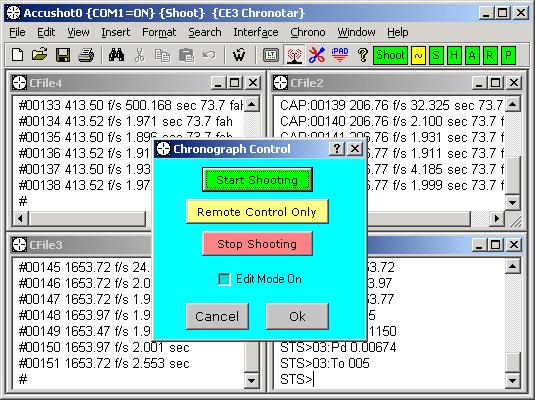The image size is (535, 400).
Task: Click the STS>03:To 005 line
Action: (x=324, y=363)
